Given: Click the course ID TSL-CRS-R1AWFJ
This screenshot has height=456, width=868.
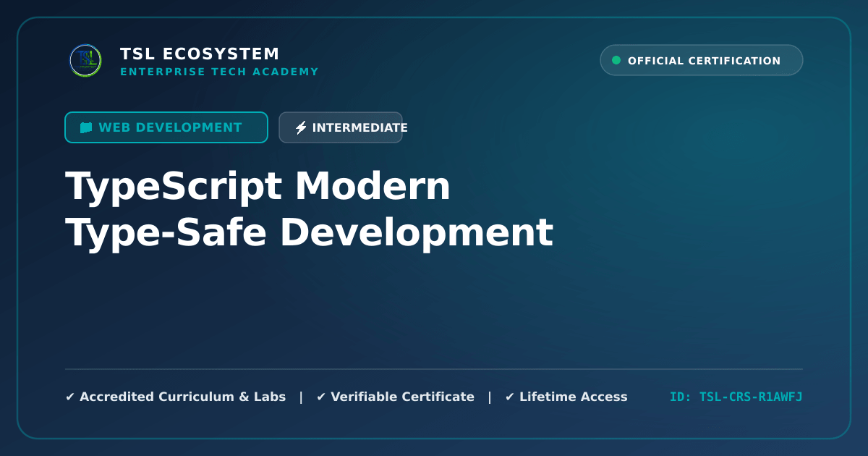Looking at the screenshot, I should coord(736,397).
